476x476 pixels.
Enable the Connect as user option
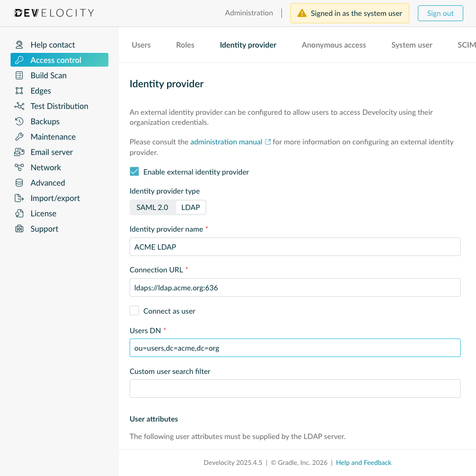pyautogui.click(x=134, y=310)
